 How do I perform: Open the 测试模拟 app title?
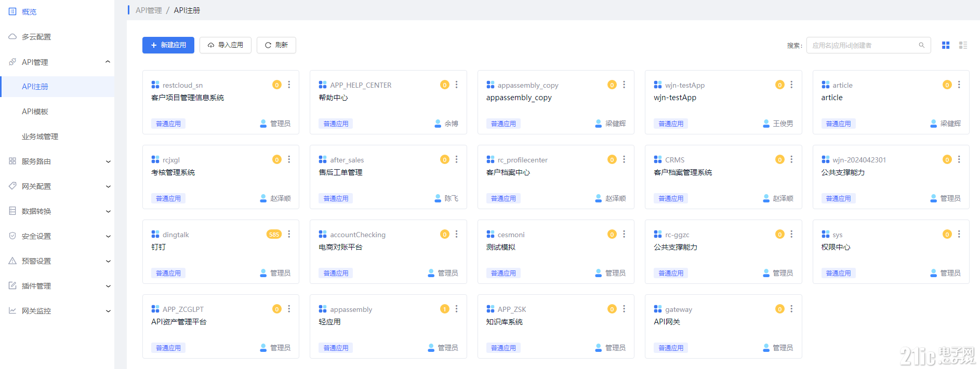coord(500,247)
